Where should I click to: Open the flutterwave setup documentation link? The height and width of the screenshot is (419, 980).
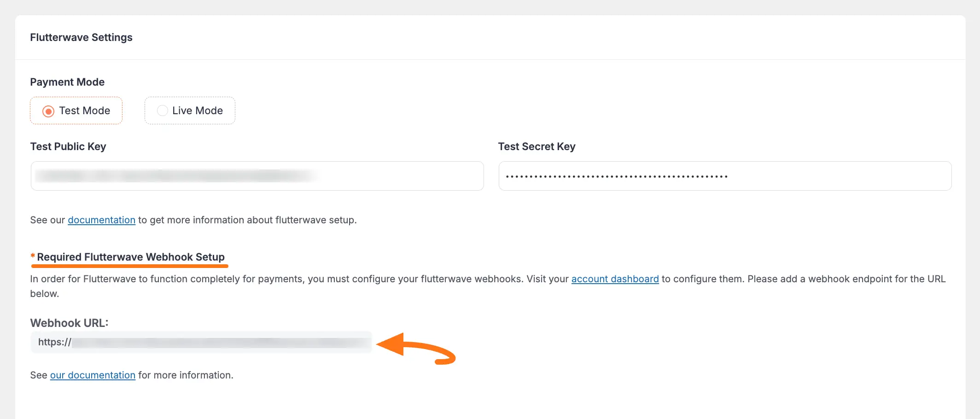[101, 220]
